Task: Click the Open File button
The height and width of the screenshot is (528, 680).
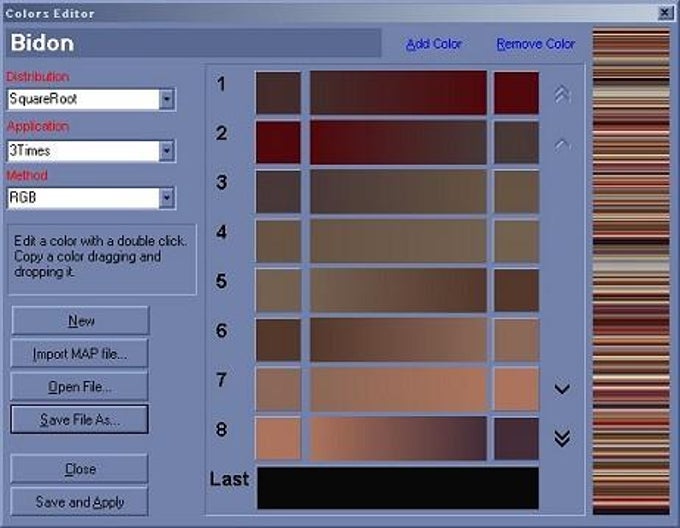Action: [79, 386]
